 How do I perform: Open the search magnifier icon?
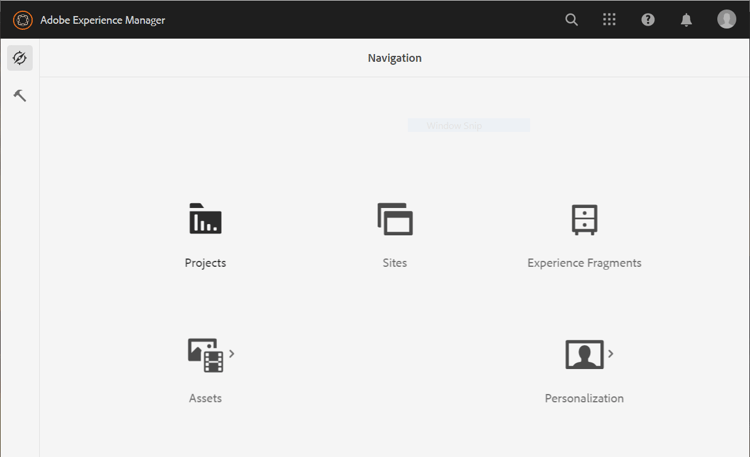pyautogui.click(x=571, y=20)
